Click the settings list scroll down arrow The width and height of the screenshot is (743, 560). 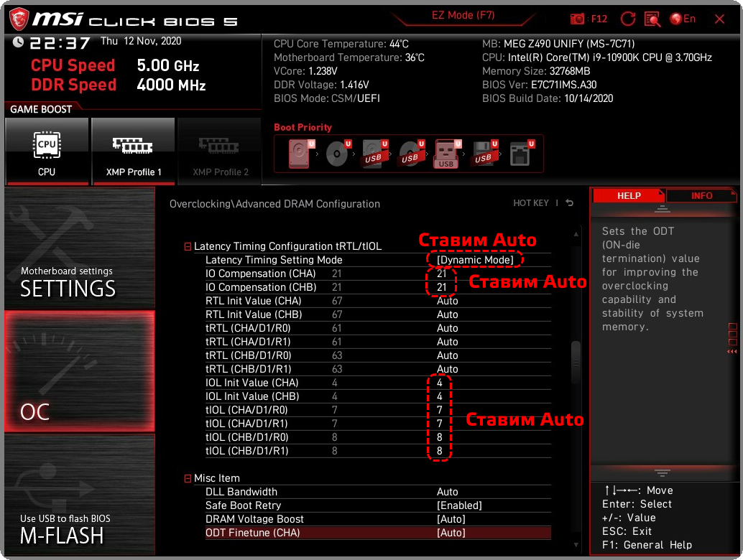576,546
